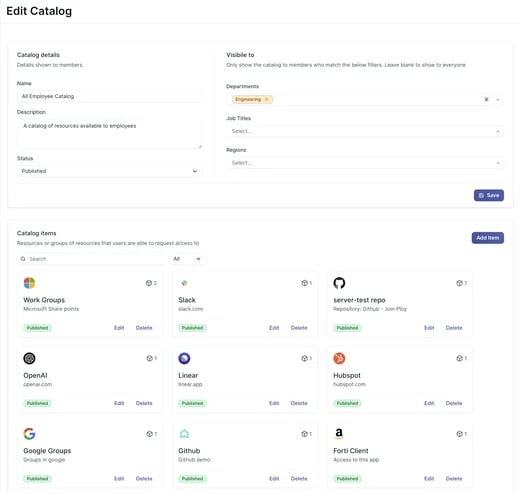Open the All filter dropdown for catalog items
The height and width of the screenshot is (494, 520).
[187, 259]
